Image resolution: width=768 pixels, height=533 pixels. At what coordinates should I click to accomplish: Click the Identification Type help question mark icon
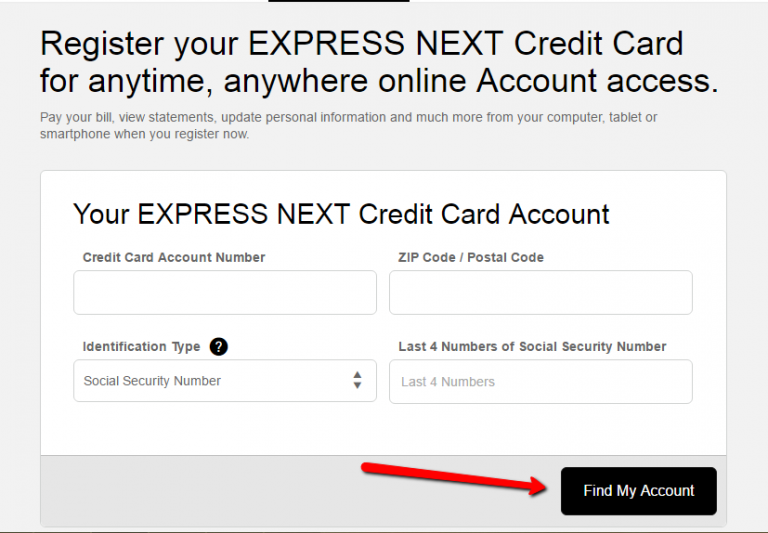219,347
